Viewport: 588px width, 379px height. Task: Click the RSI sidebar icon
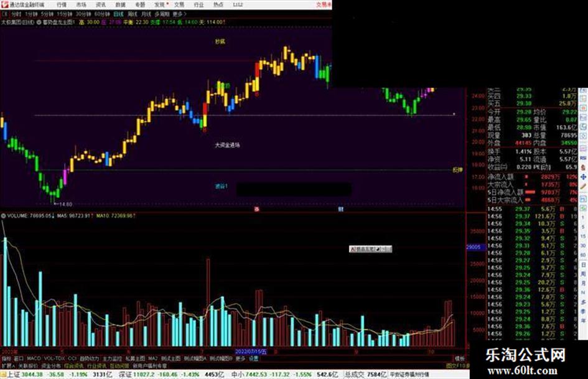(x=583, y=158)
